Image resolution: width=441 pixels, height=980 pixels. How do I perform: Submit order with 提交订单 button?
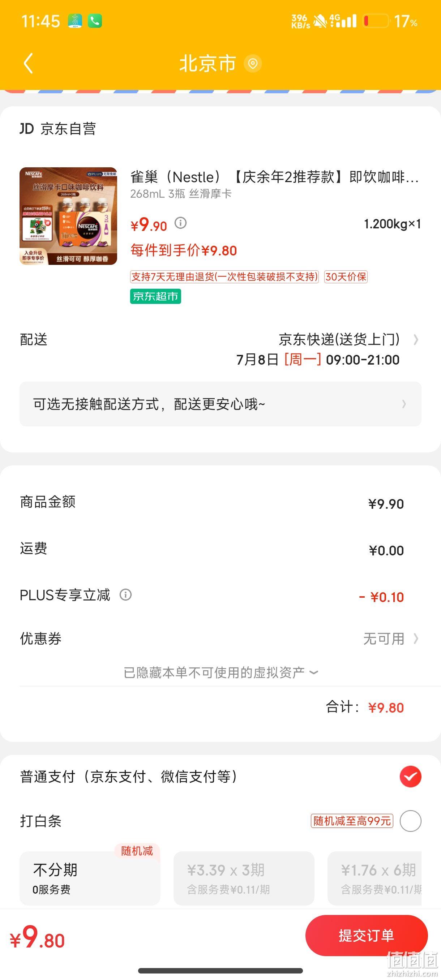click(x=367, y=936)
